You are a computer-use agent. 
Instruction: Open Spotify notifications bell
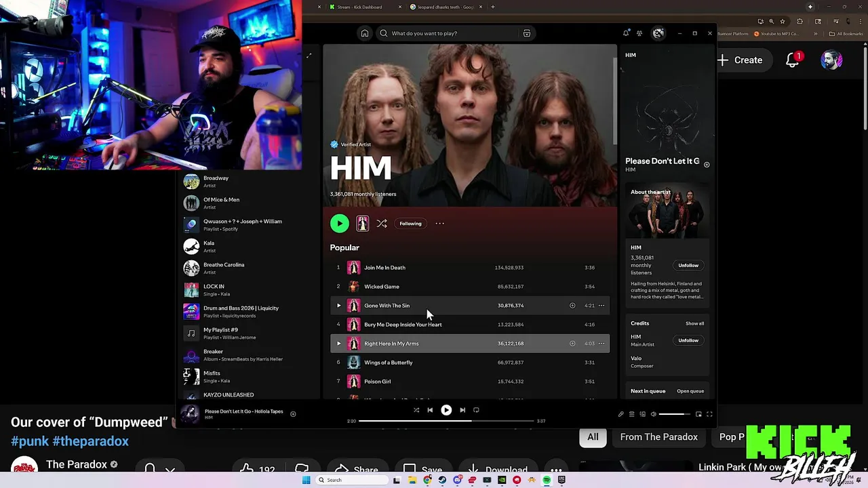tap(626, 33)
